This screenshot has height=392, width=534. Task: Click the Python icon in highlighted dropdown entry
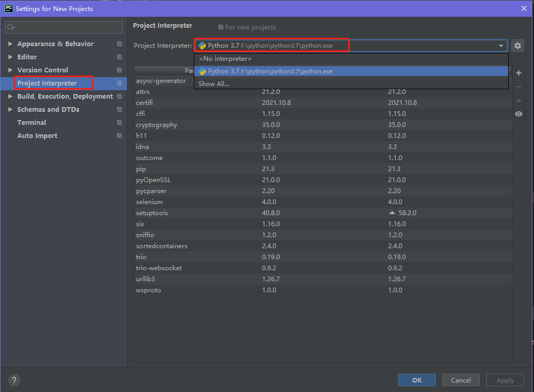pos(202,71)
